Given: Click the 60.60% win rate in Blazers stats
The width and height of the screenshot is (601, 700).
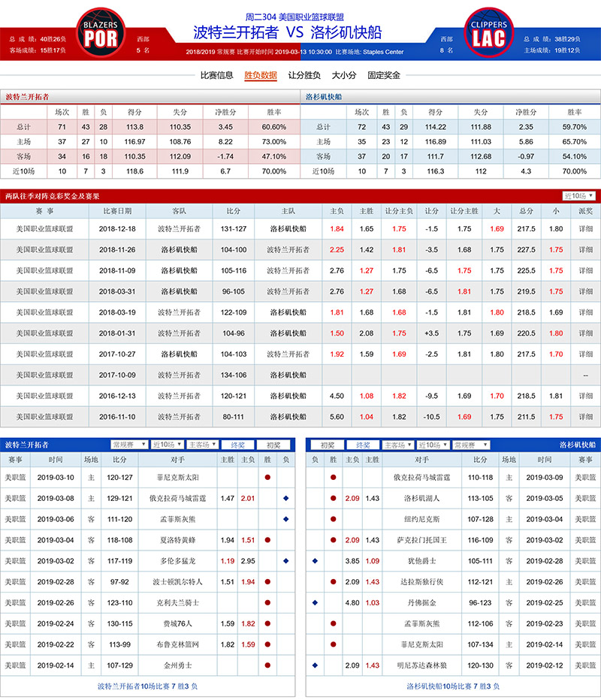Looking at the screenshot, I should click(x=273, y=127).
